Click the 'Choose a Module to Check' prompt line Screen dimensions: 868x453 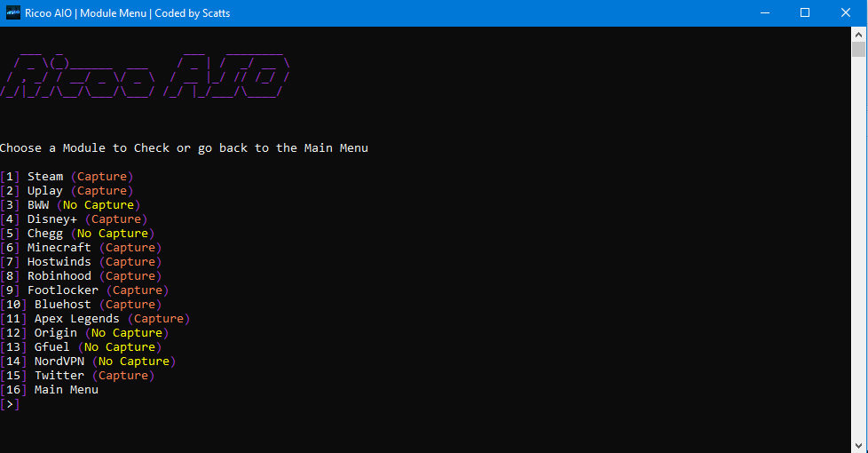point(184,147)
